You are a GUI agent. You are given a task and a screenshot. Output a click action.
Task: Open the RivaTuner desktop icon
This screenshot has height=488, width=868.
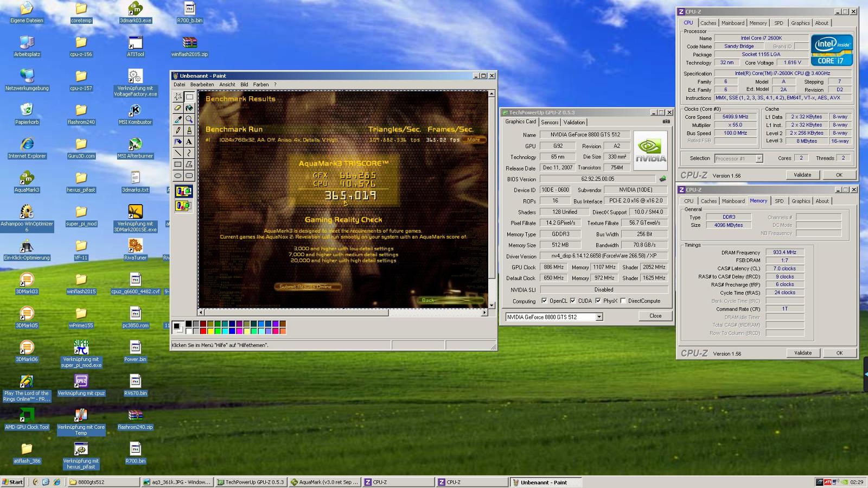point(135,250)
